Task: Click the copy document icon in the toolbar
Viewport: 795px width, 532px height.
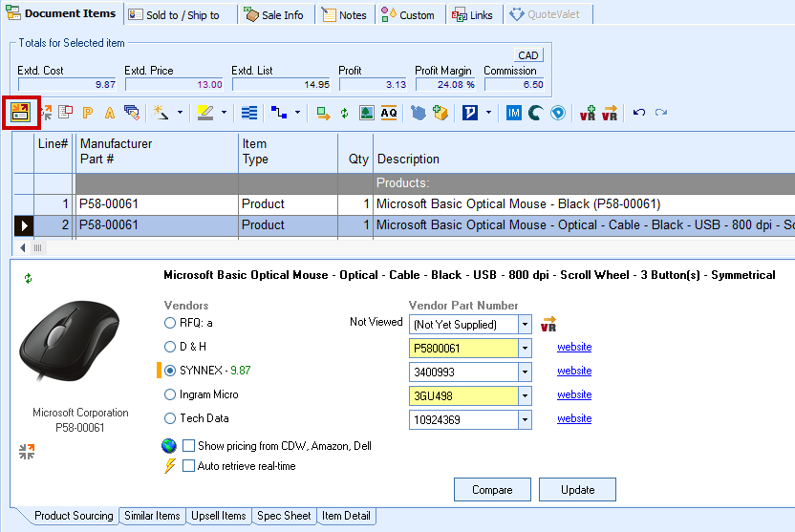Action: click(65, 112)
